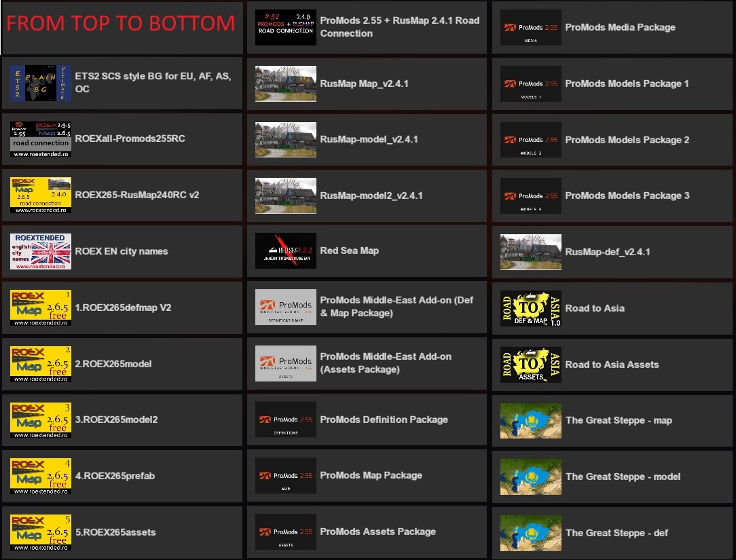Viewport: 736px width, 560px height.
Task: Click the Road to Asia Def & Map icon
Action: click(531, 308)
